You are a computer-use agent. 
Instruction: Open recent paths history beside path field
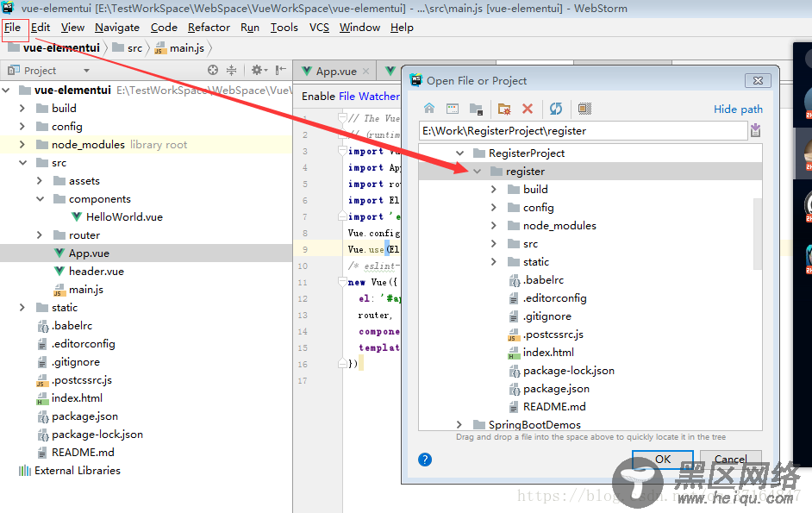pyautogui.click(x=756, y=130)
